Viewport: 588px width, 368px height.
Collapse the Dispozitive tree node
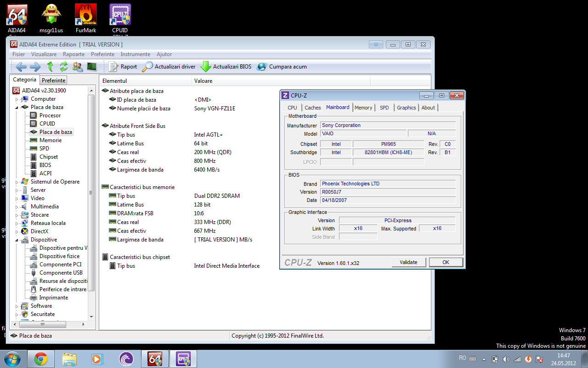coord(17,240)
